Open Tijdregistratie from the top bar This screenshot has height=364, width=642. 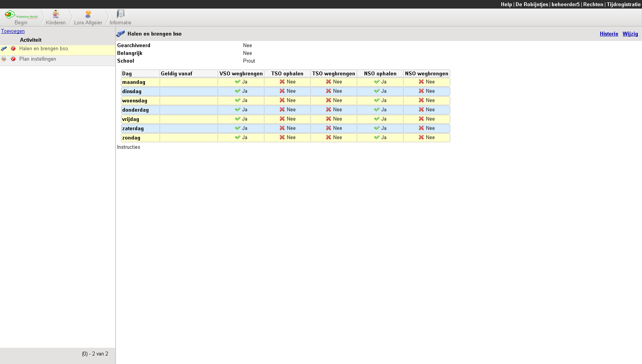(x=623, y=4)
